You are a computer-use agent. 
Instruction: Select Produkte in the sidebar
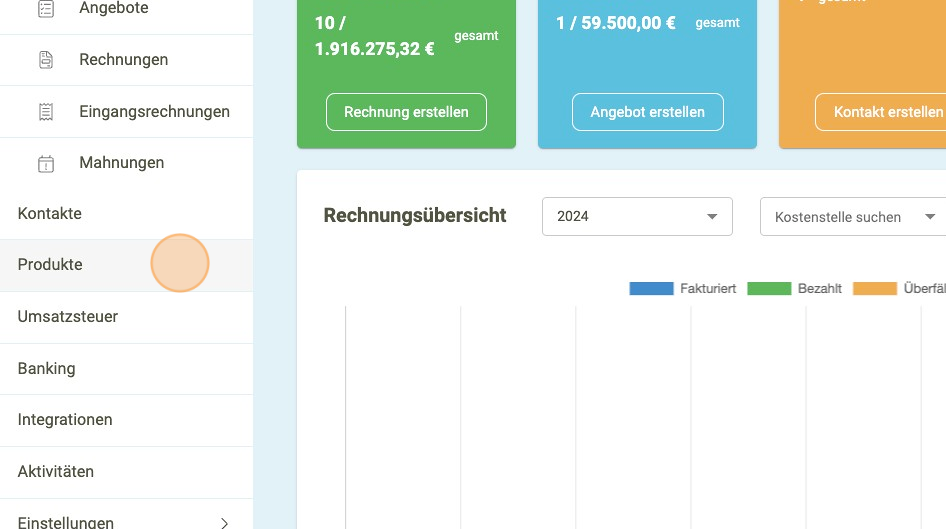coord(126,265)
